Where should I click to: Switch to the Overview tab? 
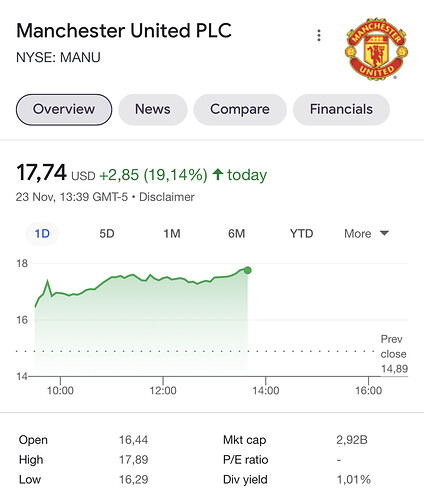[x=64, y=109]
